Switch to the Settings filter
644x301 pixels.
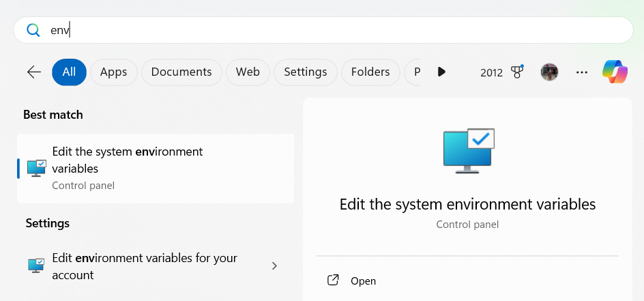[306, 72]
